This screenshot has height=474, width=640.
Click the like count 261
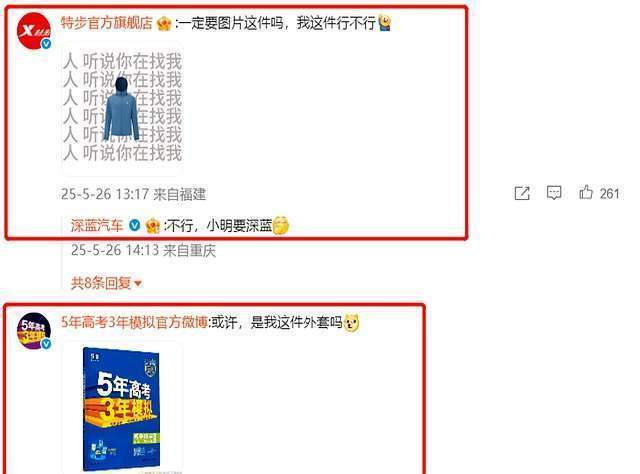coord(609,193)
